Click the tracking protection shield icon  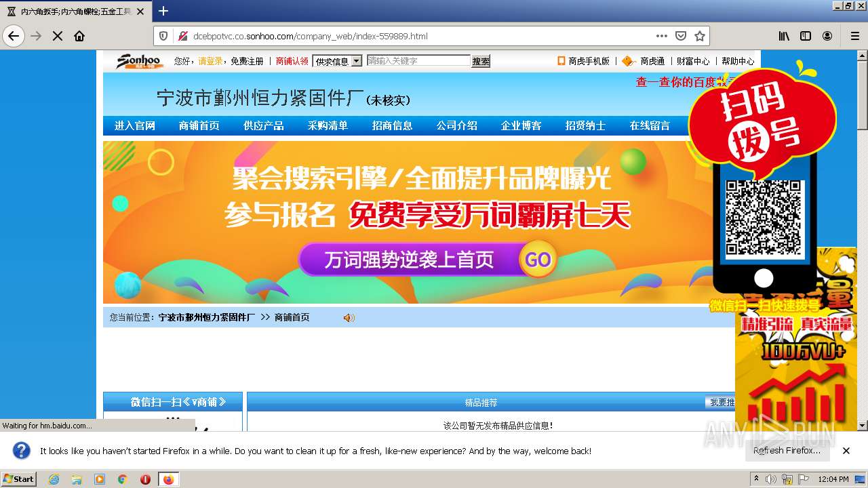[163, 36]
